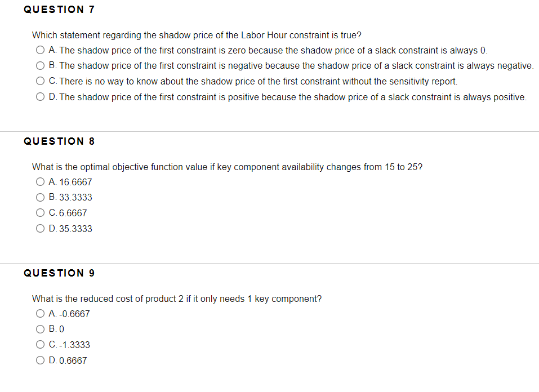
Task: Click the QUESTION 7 heading
Action: [x=59, y=9]
